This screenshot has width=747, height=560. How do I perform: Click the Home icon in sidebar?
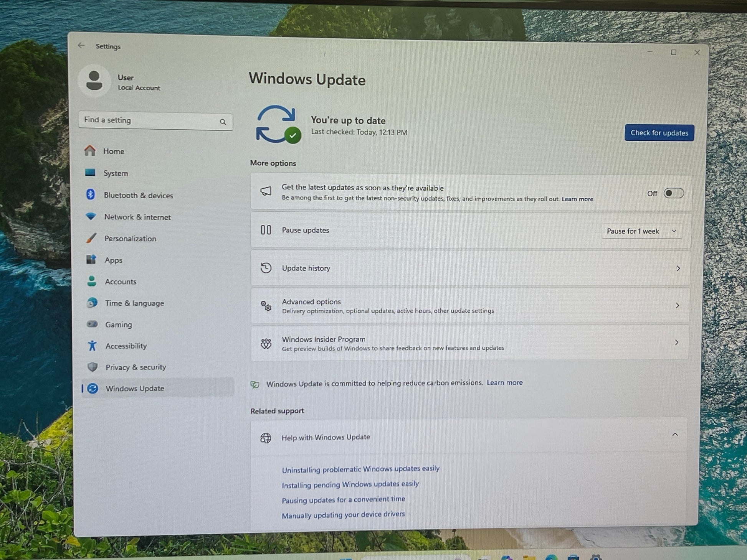[90, 151]
